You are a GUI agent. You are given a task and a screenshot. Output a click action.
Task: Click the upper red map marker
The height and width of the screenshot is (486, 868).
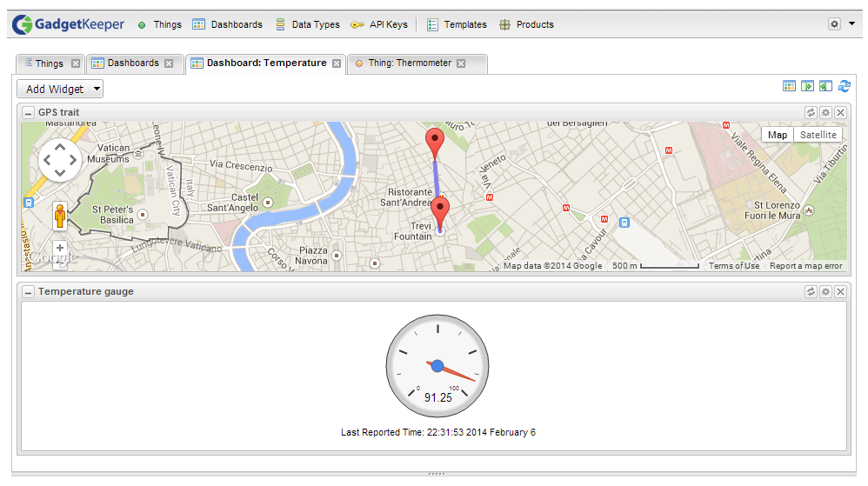pyautogui.click(x=435, y=143)
